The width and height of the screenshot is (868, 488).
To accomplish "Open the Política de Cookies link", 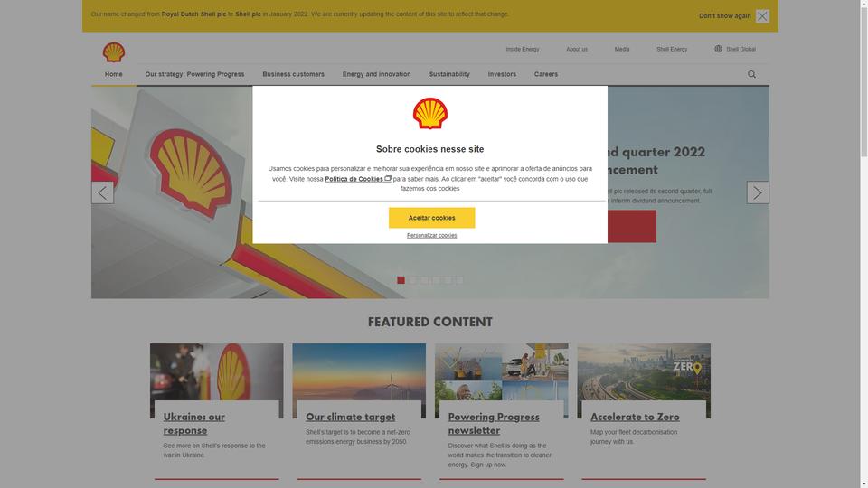I will pos(358,179).
